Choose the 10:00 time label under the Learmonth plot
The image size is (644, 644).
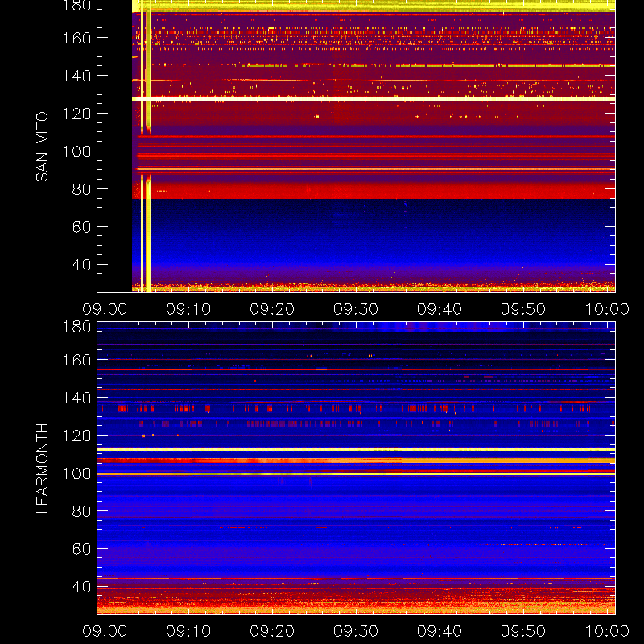tap(607, 631)
